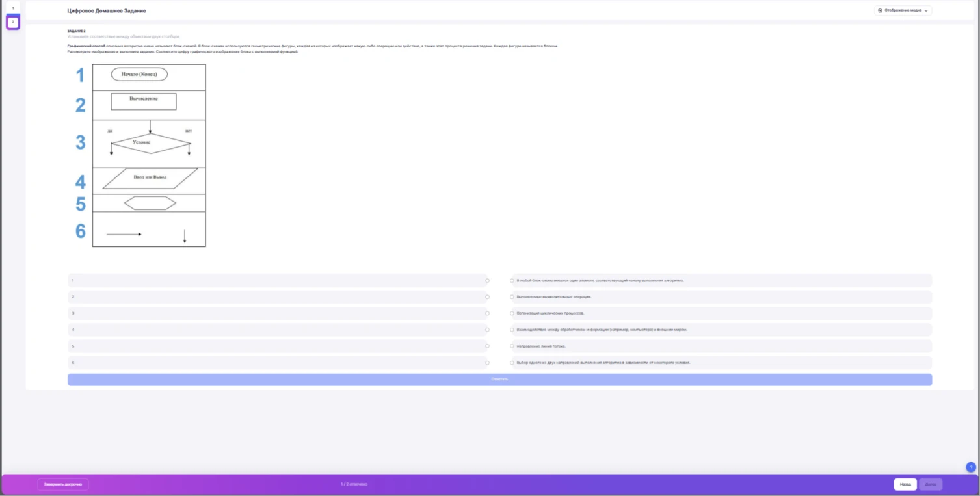Select task 2 in the sidebar
Screen dimensions: 980x496
pyautogui.click(x=13, y=22)
